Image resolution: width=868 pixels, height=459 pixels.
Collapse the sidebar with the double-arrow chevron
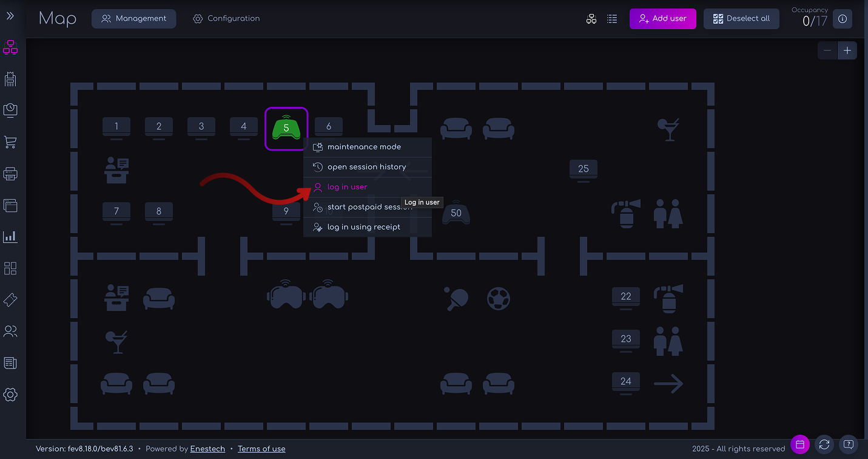click(10, 16)
